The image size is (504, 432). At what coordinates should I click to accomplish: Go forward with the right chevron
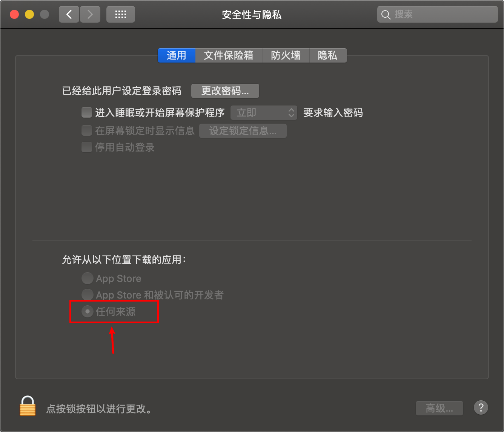(x=90, y=14)
